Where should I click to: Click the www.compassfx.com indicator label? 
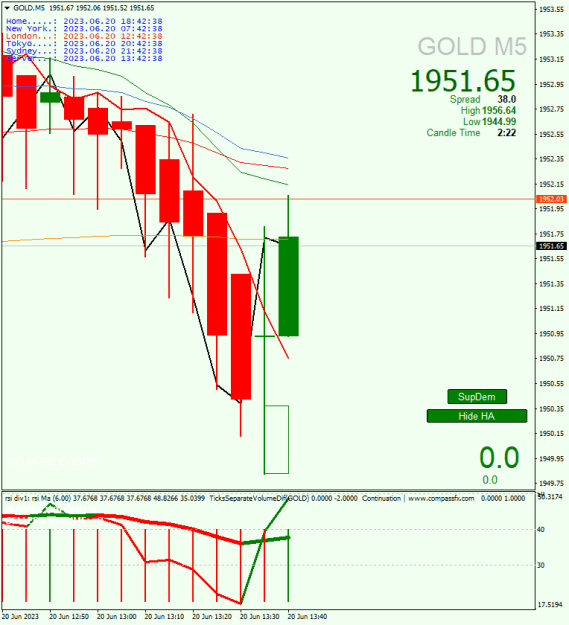point(441,498)
